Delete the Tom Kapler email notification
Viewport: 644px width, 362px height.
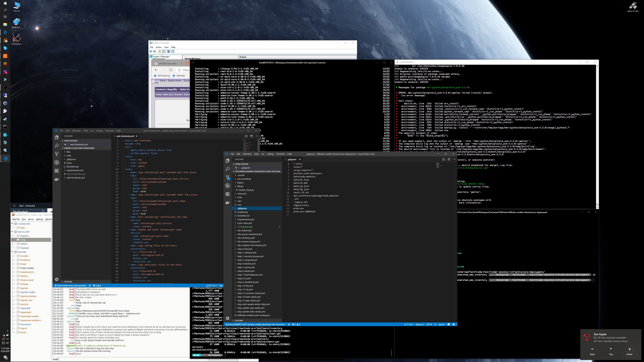click(x=629, y=351)
